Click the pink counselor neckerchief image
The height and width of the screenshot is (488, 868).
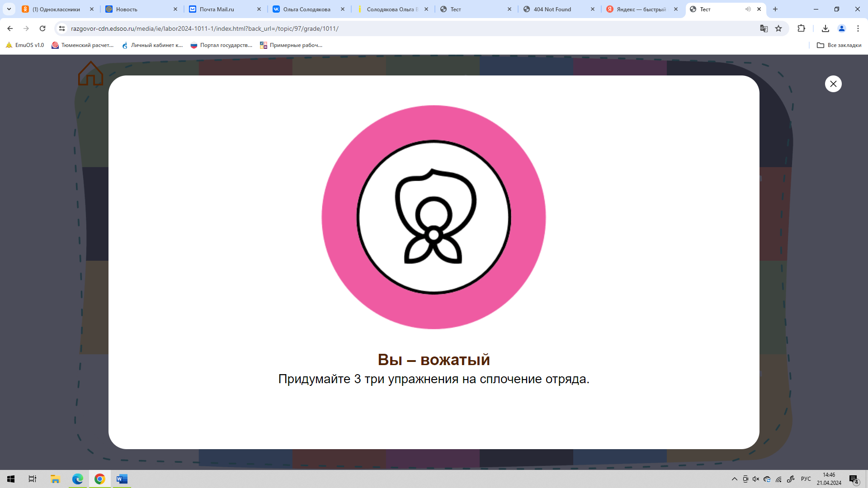(x=434, y=217)
